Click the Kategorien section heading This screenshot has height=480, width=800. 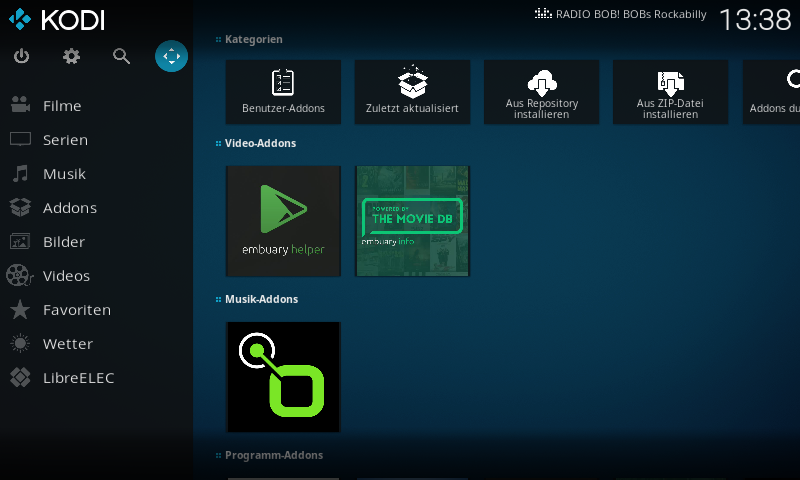[254, 39]
